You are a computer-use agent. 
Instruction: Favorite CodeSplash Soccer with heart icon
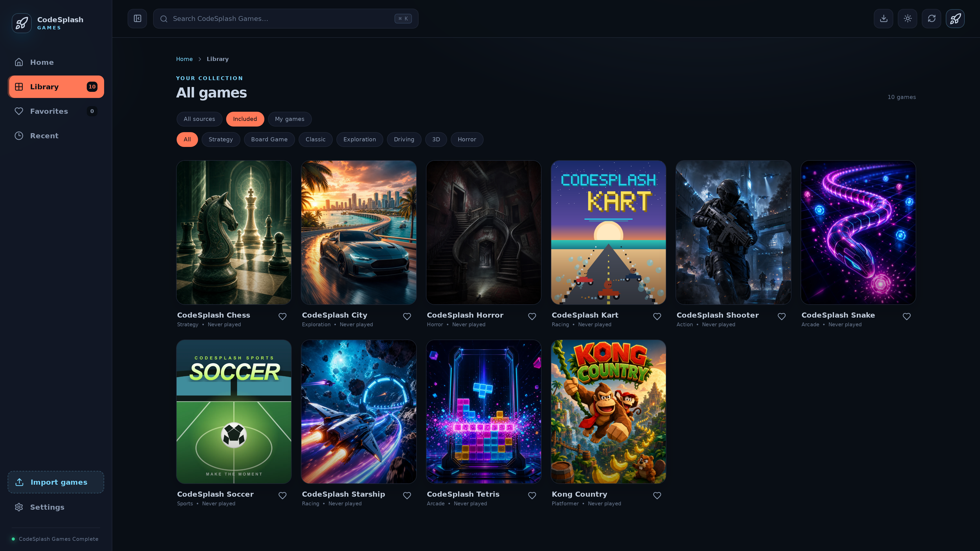(282, 495)
